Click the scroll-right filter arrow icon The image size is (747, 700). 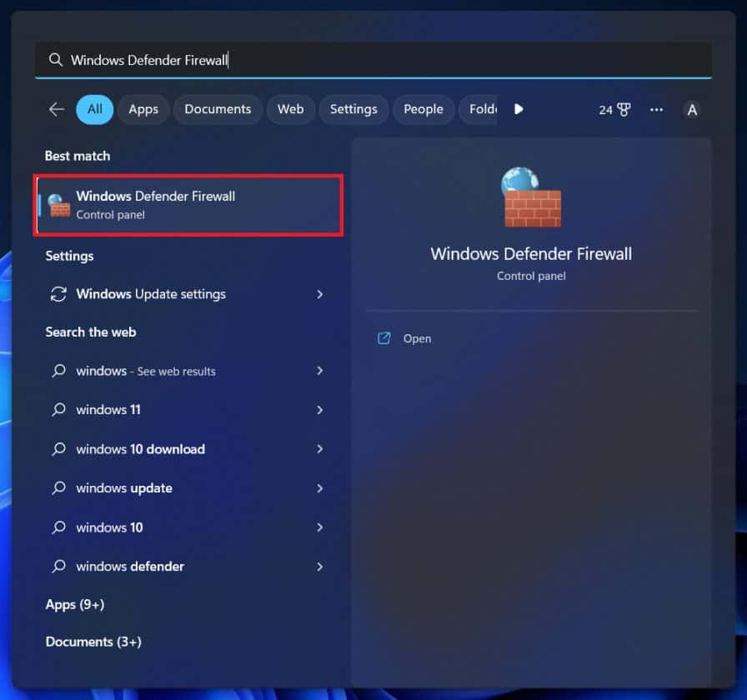click(519, 109)
